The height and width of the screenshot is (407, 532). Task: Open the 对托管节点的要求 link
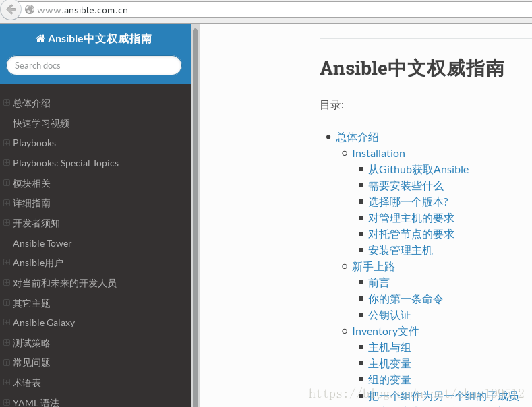tap(411, 234)
